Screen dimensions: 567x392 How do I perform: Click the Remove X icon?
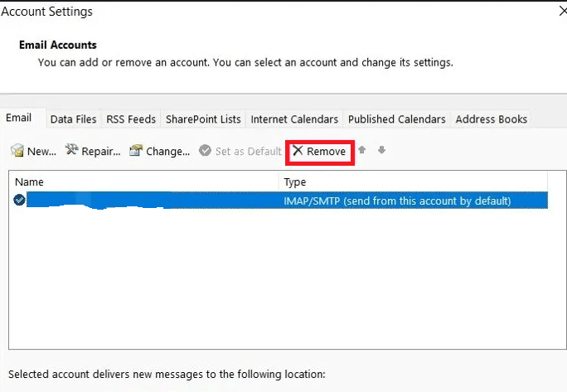(298, 151)
